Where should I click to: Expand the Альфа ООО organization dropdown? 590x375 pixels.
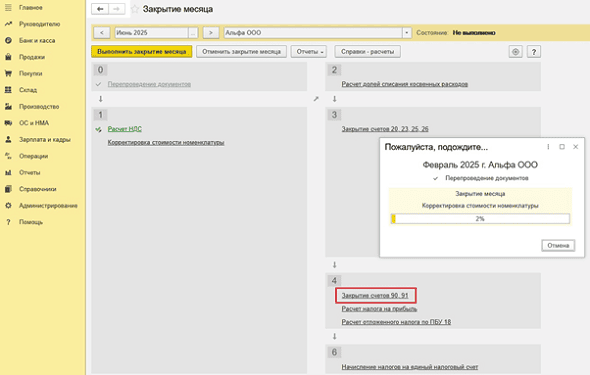407,33
